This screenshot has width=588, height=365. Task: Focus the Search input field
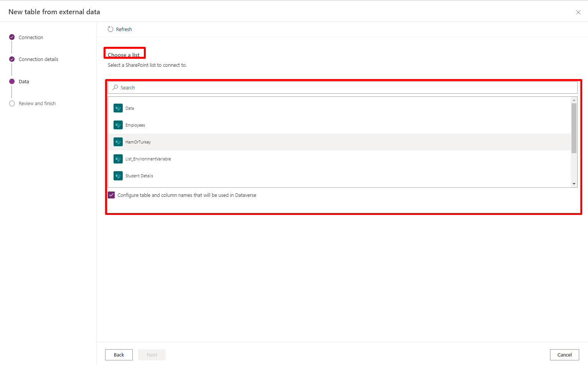(x=345, y=88)
